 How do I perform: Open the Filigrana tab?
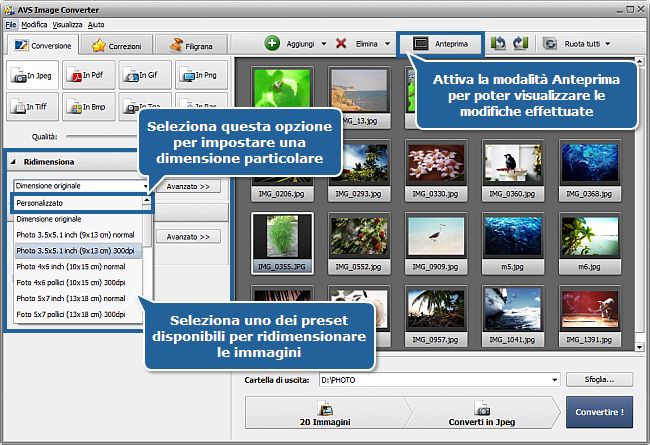coord(194,45)
